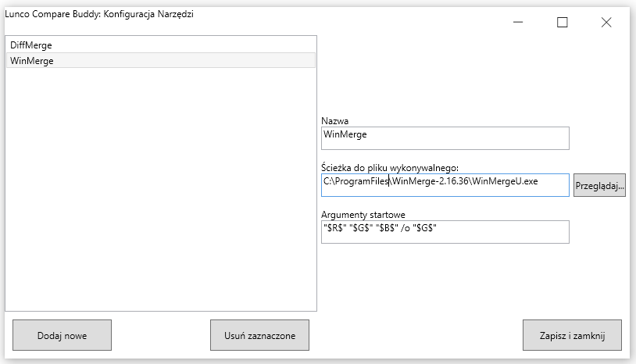Click the Nazwa label
The width and height of the screenshot is (636, 364).
tap(334, 121)
